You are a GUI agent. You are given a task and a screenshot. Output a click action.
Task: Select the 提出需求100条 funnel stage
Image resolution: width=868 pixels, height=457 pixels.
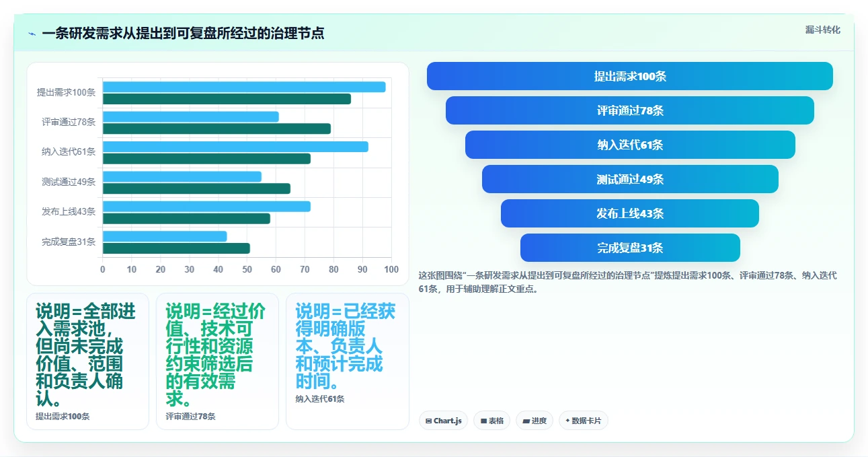click(x=630, y=76)
